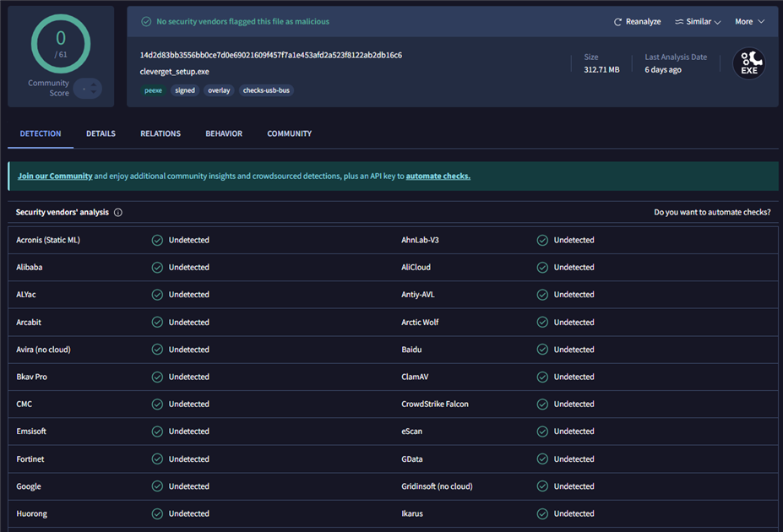
Task: Click the GData undetected check icon
Action: pyautogui.click(x=542, y=459)
